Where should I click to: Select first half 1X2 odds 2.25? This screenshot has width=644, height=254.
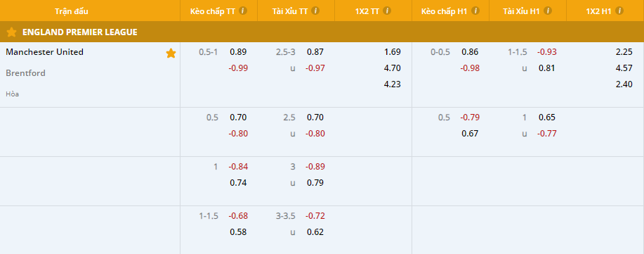(x=624, y=52)
